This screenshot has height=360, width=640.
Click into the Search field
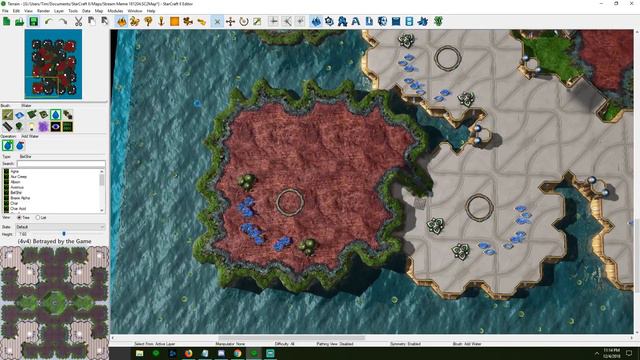(x=61, y=164)
